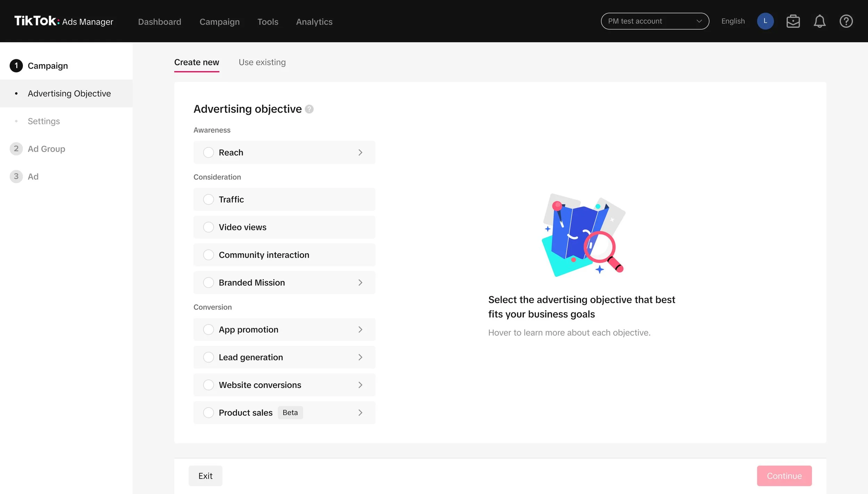Open the help question mark icon

(846, 21)
